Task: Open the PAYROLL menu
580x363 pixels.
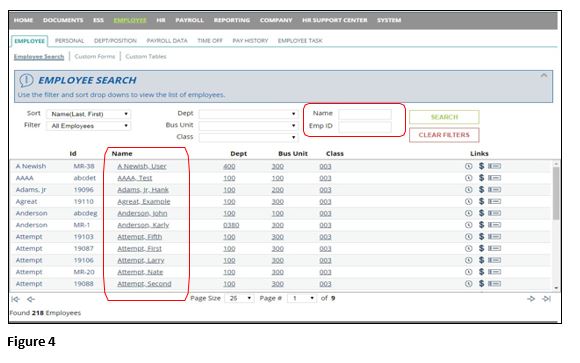Action: 189,20
